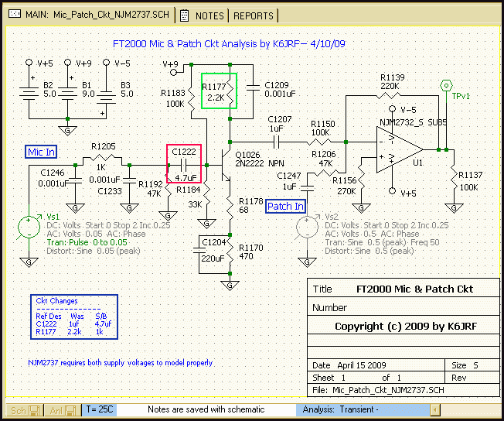This screenshot has width=504, height=421.
Task: Select the C1209 capacitor symbol
Action: pyautogui.click(x=253, y=87)
